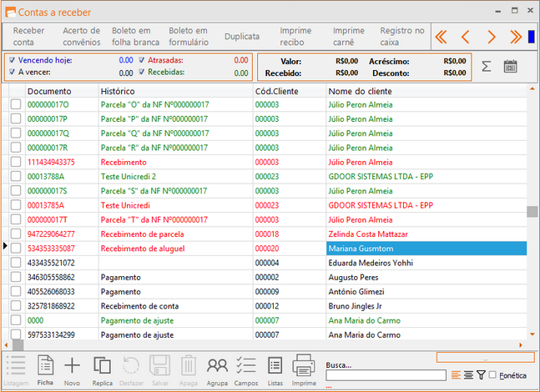Select Mariana Gusmtom client cell
The height and width of the screenshot is (392, 540).
click(426, 249)
